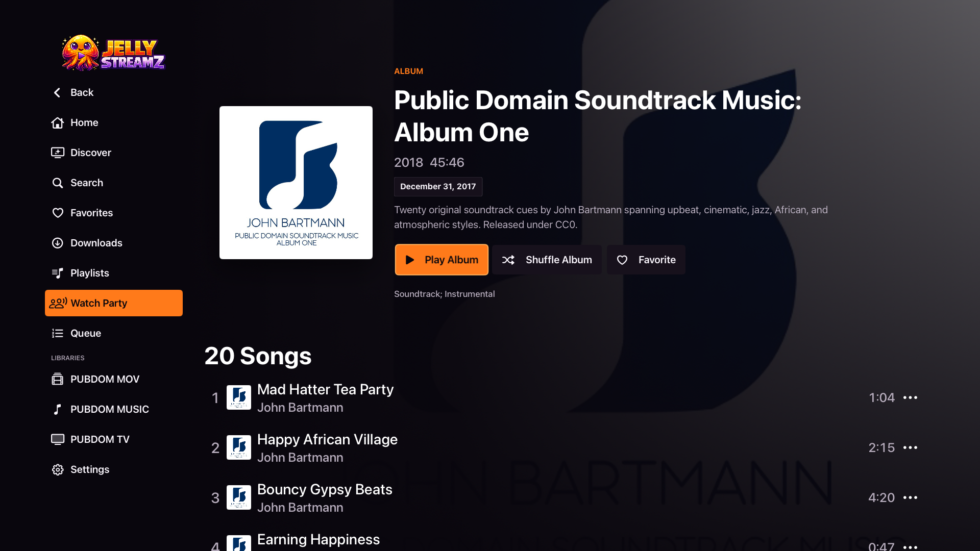Open the PUBDOM TV library label
The width and height of the screenshot is (980, 551).
click(x=100, y=439)
